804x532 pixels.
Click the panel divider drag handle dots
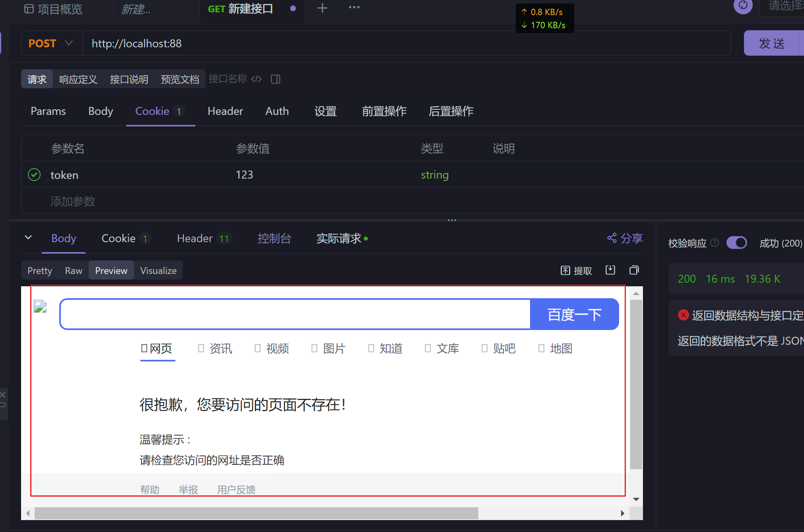[x=452, y=220]
